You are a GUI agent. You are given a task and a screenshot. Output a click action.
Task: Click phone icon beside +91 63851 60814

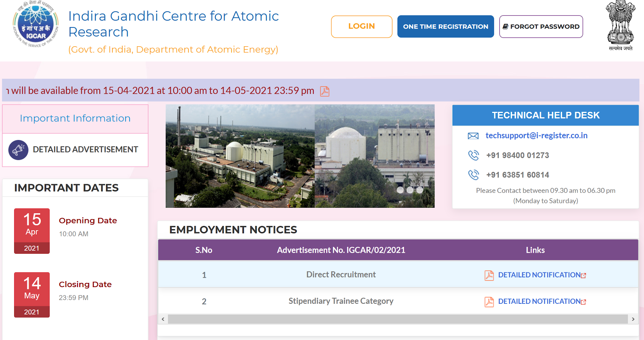473,175
